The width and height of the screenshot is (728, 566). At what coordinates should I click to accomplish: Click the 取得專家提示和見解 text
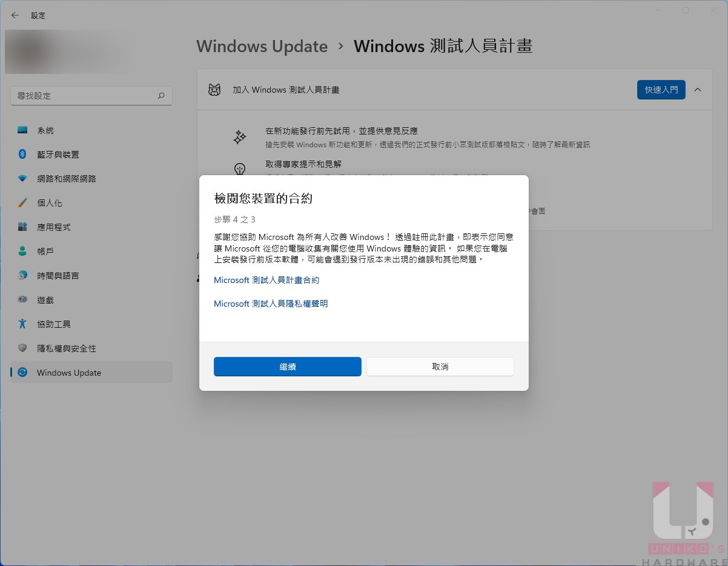(x=303, y=164)
